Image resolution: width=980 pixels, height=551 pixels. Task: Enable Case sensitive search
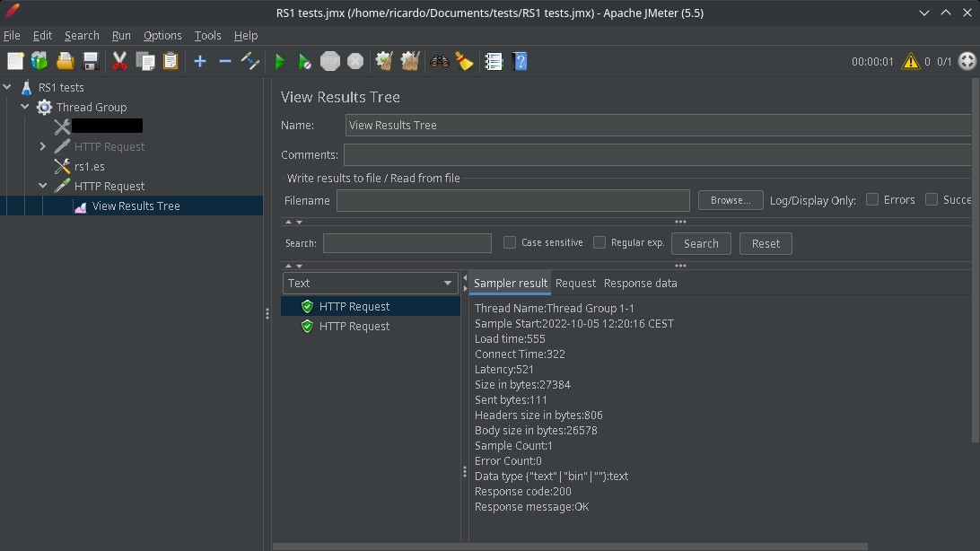pos(510,242)
